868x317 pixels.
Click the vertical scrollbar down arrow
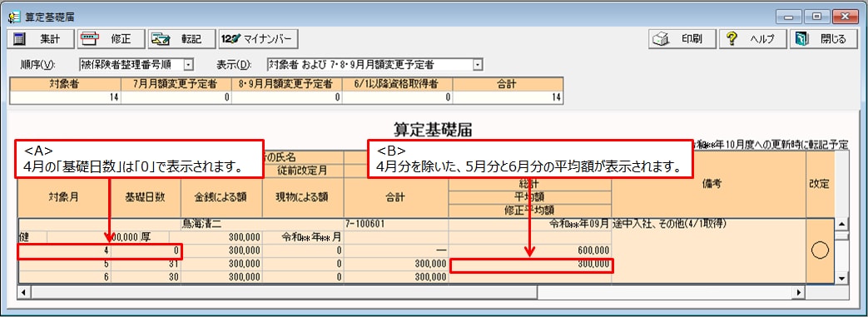tap(841, 278)
